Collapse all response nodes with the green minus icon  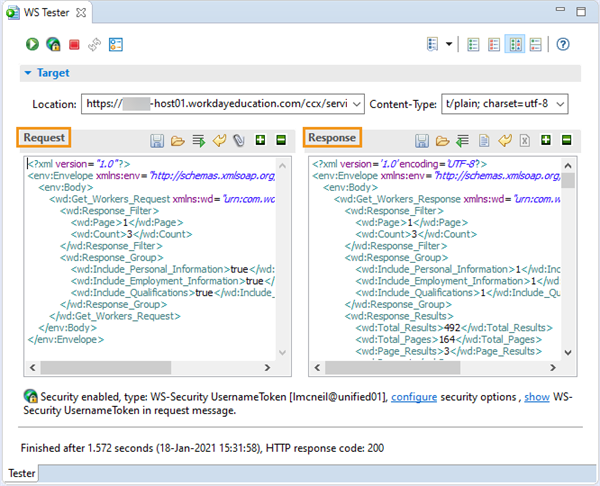click(x=566, y=140)
